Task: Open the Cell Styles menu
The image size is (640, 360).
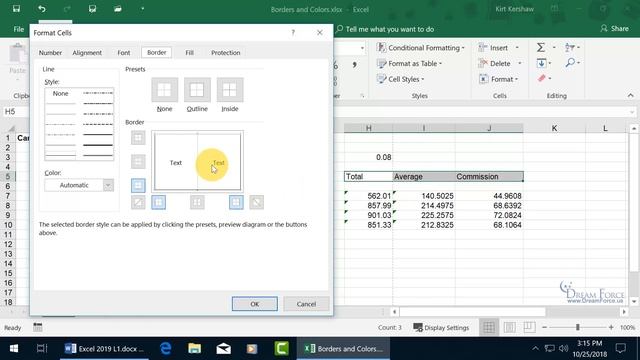Action: [x=400, y=79]
